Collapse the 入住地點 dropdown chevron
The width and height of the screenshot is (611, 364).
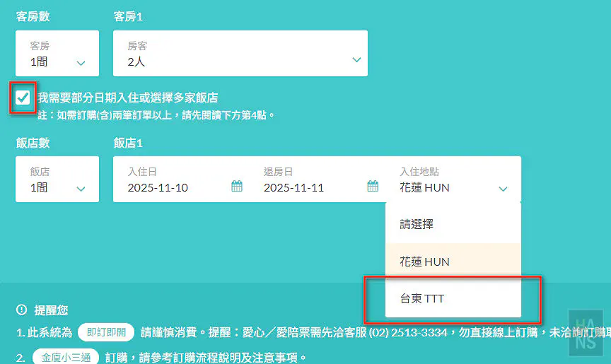point(503,189)
